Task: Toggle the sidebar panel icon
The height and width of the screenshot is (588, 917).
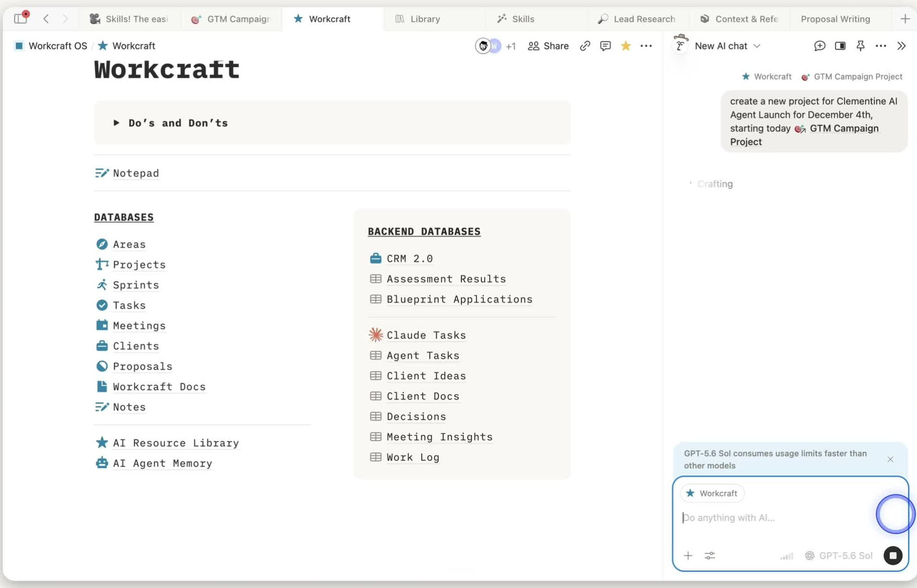Action: tap(20, 18)
